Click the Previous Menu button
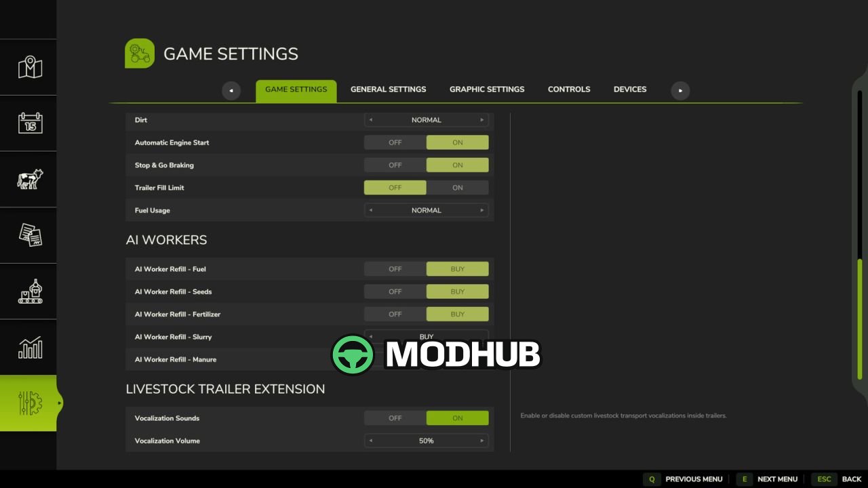This screenshot has height=488, width=868. [x=684, y=479]
